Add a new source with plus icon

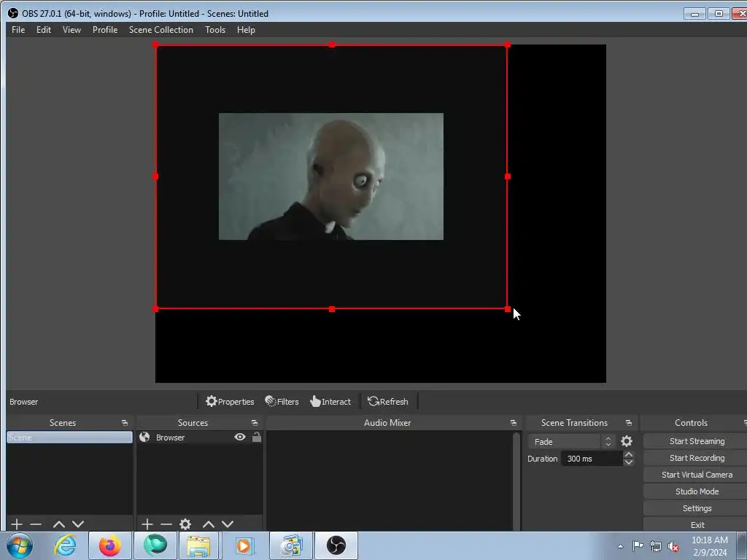147,524
